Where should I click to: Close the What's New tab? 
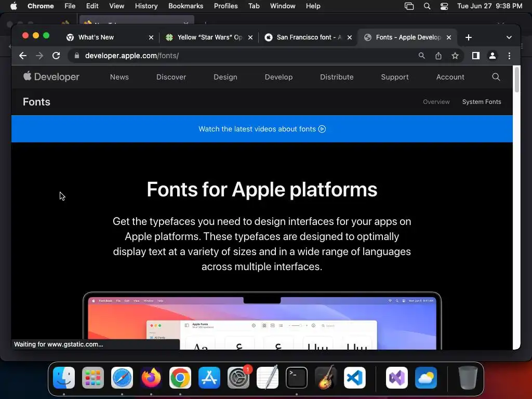tap(151, 37)
